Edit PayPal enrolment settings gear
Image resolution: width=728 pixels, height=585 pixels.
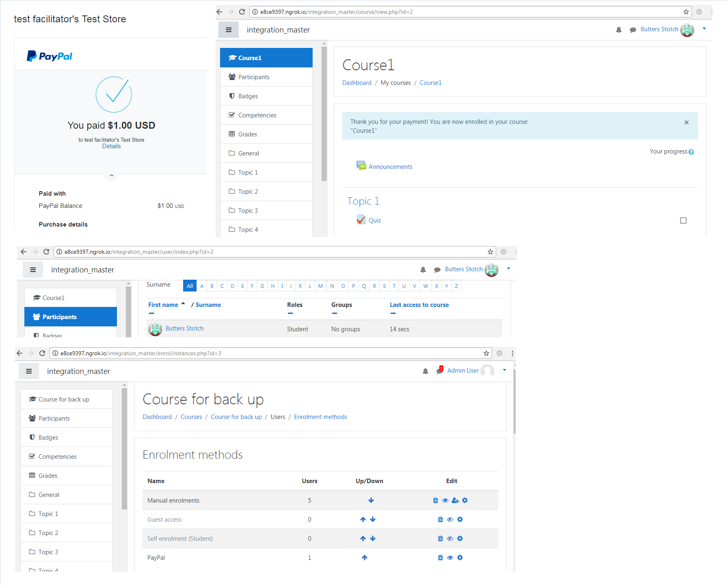click(x=460, y=557)
